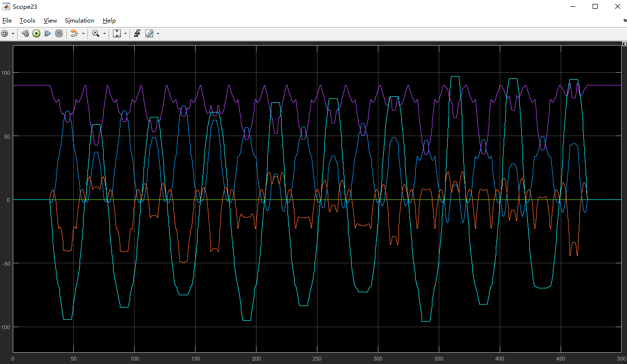
Task: Open the scope Configuration Properties gear
Action: [5, 33]
